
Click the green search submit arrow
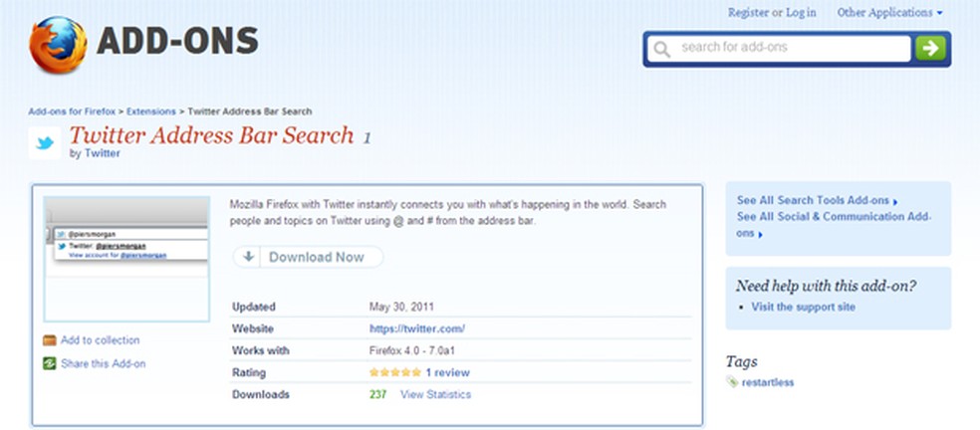(x=930, y=49)
